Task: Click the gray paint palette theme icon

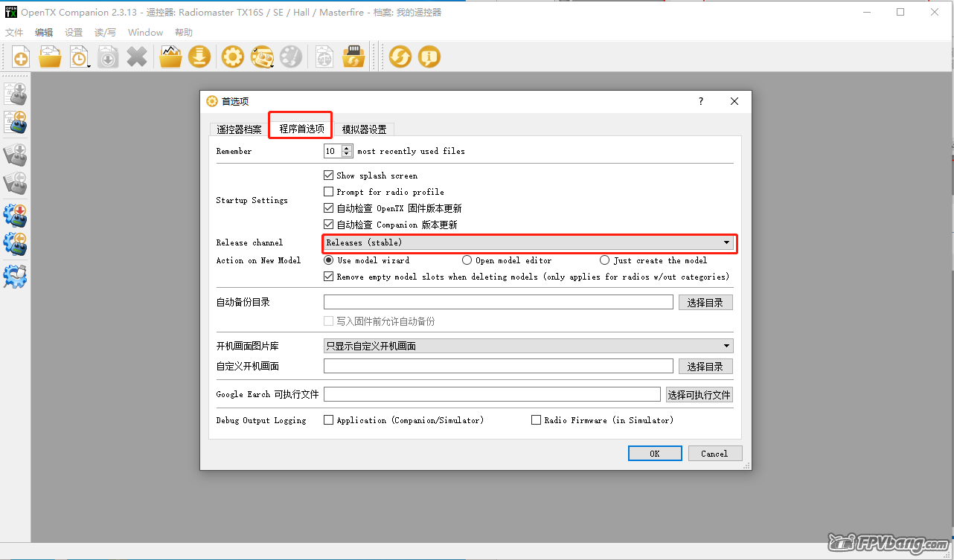Action: (291, 57)
